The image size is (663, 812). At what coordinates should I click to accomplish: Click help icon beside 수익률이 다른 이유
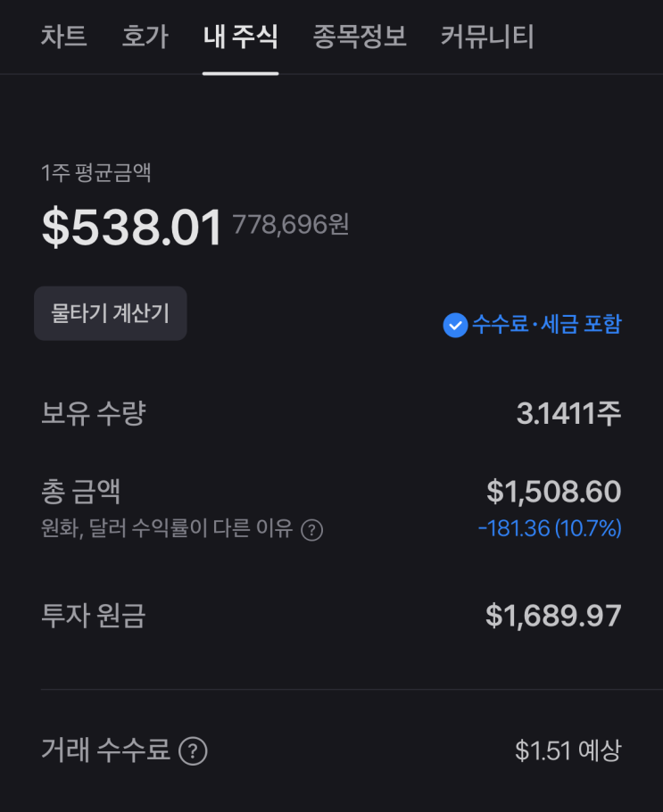click(311, 530)
